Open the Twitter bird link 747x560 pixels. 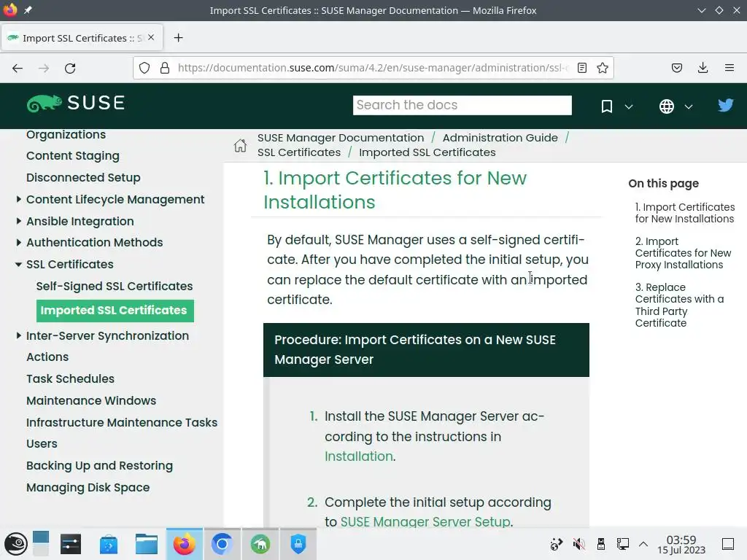pos(726,105)
